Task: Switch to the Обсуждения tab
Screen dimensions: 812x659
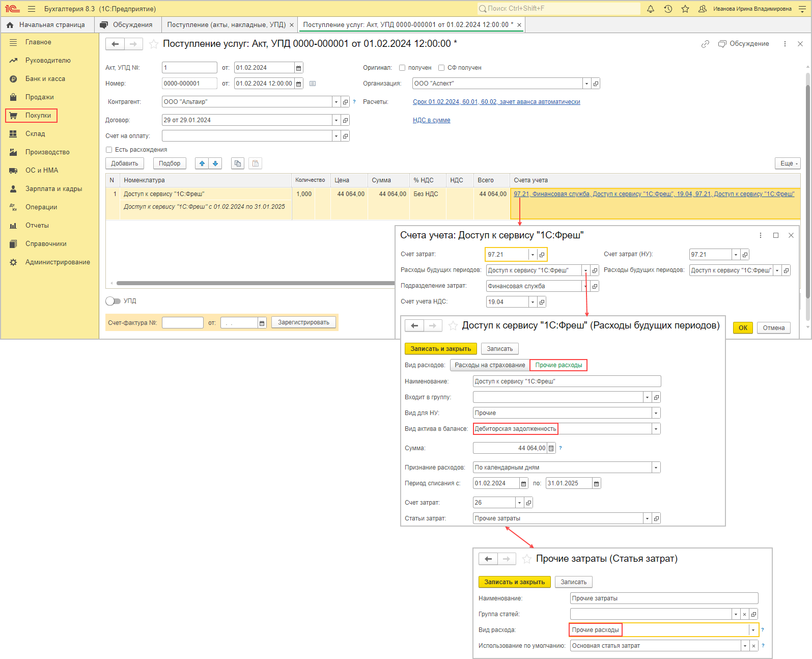Action: (x=132, y=25)
